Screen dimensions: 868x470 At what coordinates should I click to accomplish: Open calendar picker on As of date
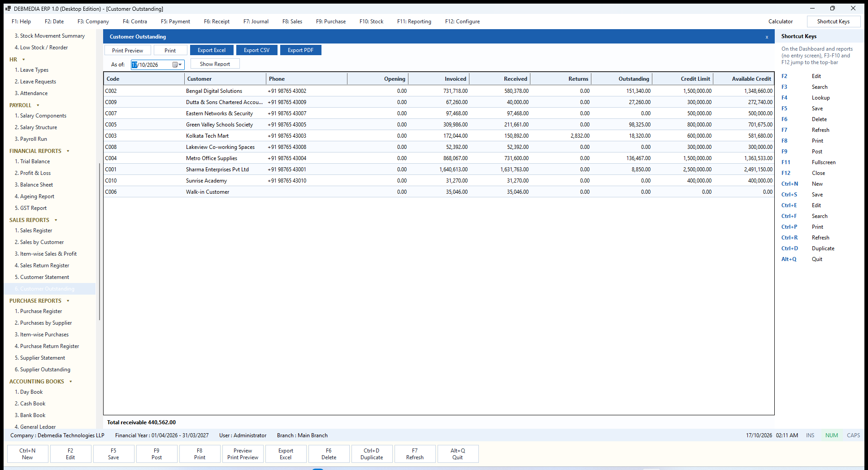coord(177,65)
